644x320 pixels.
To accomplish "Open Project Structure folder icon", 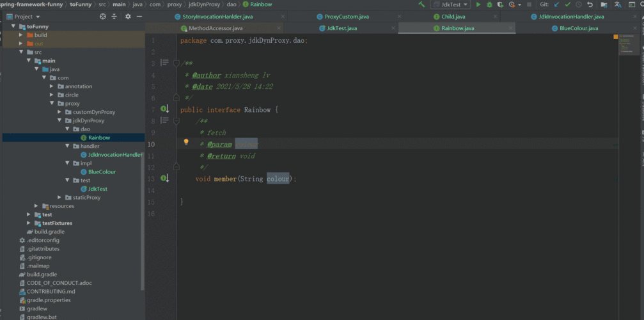I will (604, 4).
